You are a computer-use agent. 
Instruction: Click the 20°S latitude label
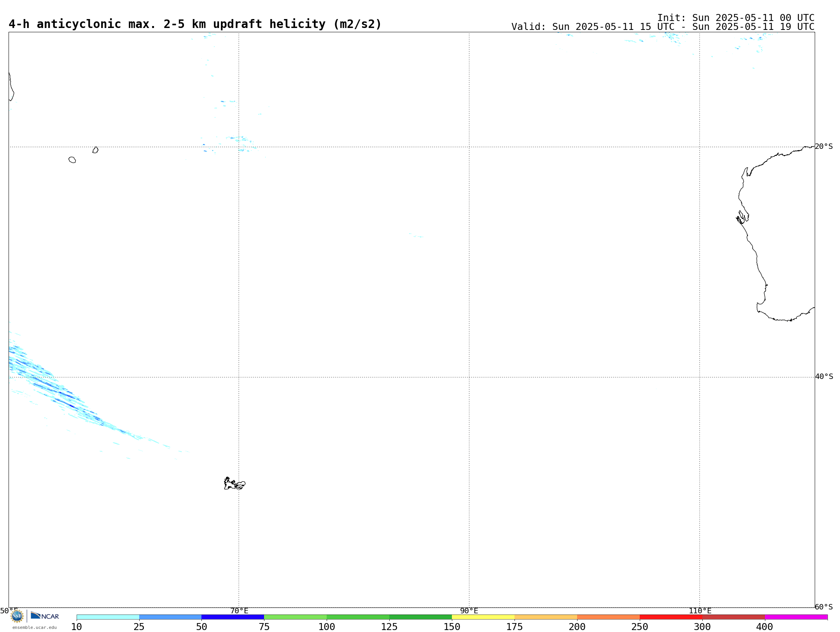824,147
